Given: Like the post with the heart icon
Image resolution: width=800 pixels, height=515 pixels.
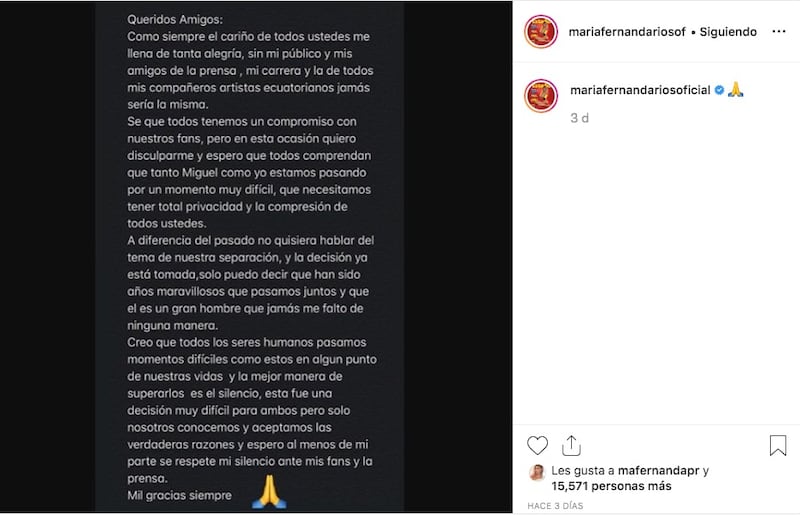Looking at the screenshot, I should pos(537,446).
